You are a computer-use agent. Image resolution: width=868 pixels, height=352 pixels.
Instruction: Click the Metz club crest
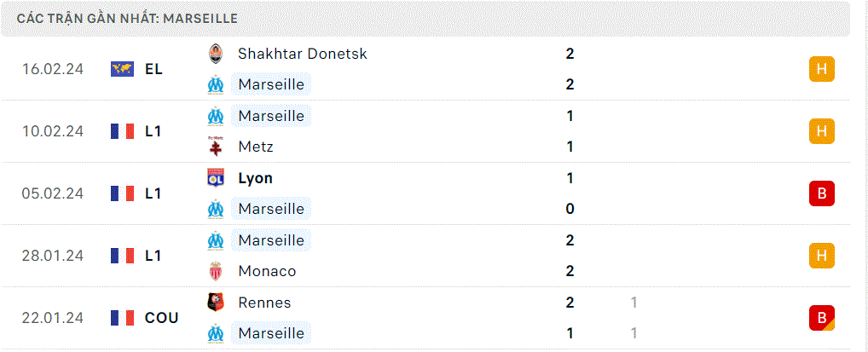(x=216, y=147)
